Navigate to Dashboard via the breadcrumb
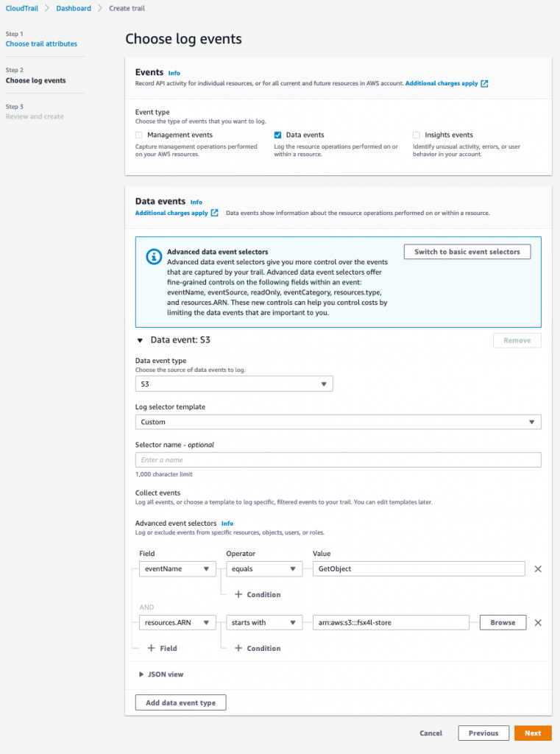The image size is (560, 754). pyautogui.click(x=75, y=9)
